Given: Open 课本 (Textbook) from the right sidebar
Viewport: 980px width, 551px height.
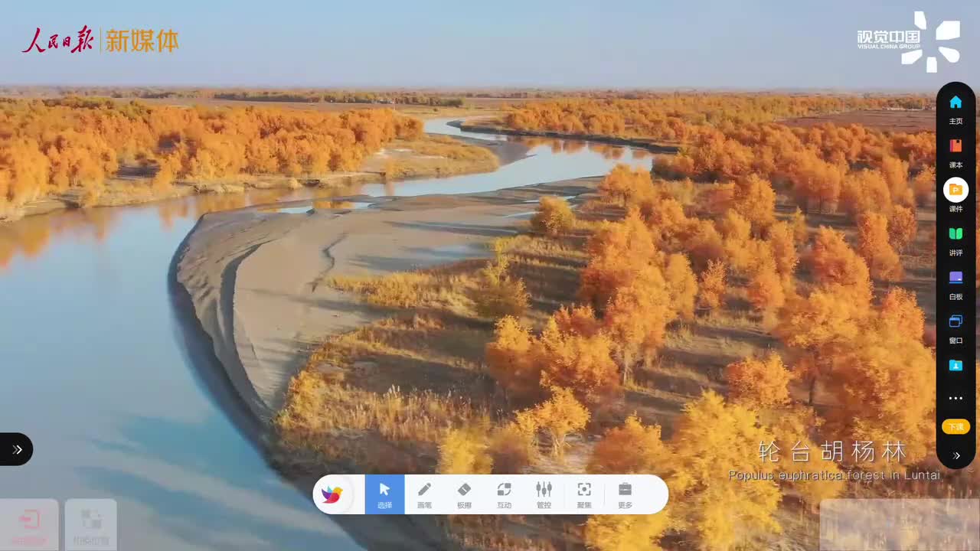Looking at the screenshot, I should 955,152.
